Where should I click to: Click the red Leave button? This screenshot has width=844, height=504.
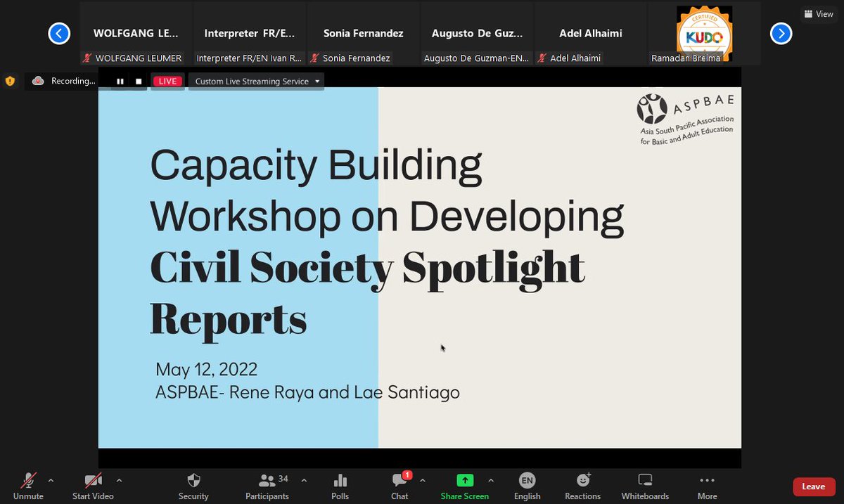click(x=814, y=486)
